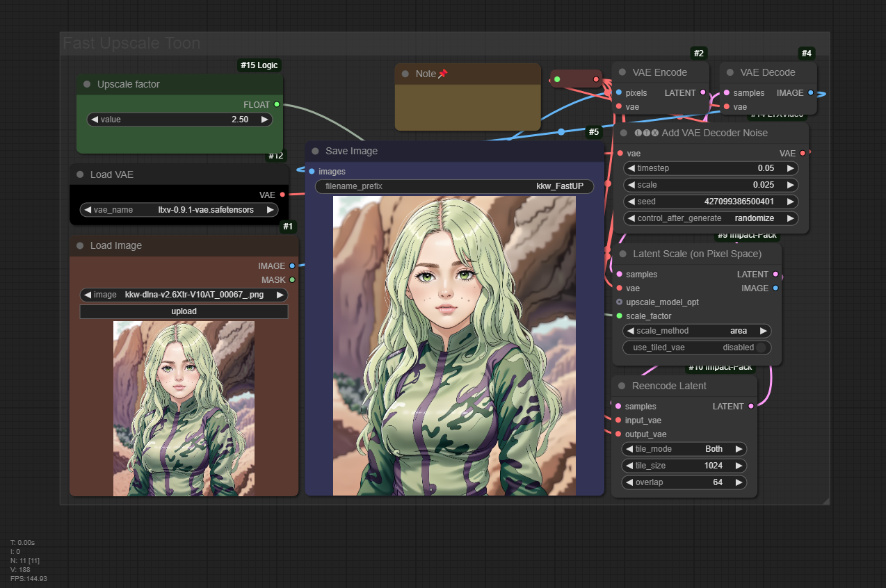The width and height of the screenshot is (886, 588).
Task: Click the scale value slider showing 0.025
Action: [x=711, y=185]
